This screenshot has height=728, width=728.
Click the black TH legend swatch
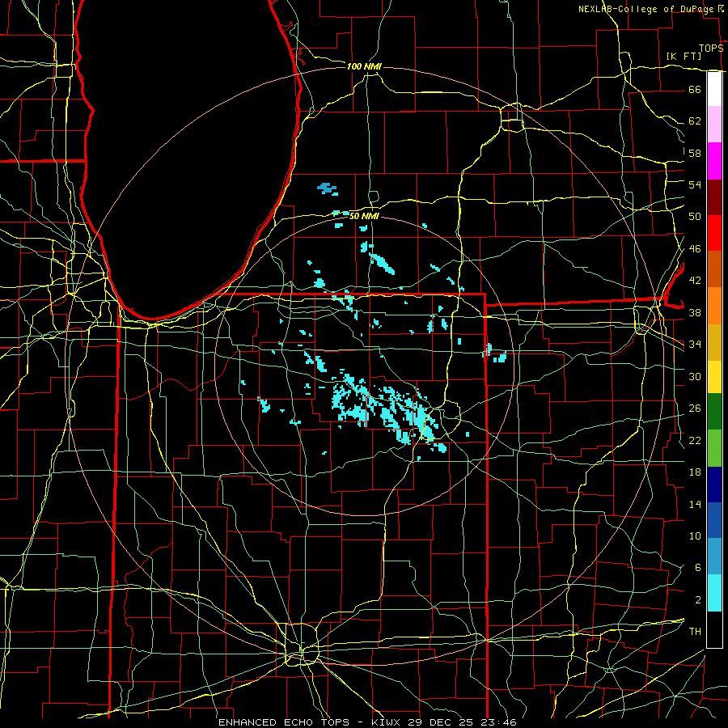point(714,629)
